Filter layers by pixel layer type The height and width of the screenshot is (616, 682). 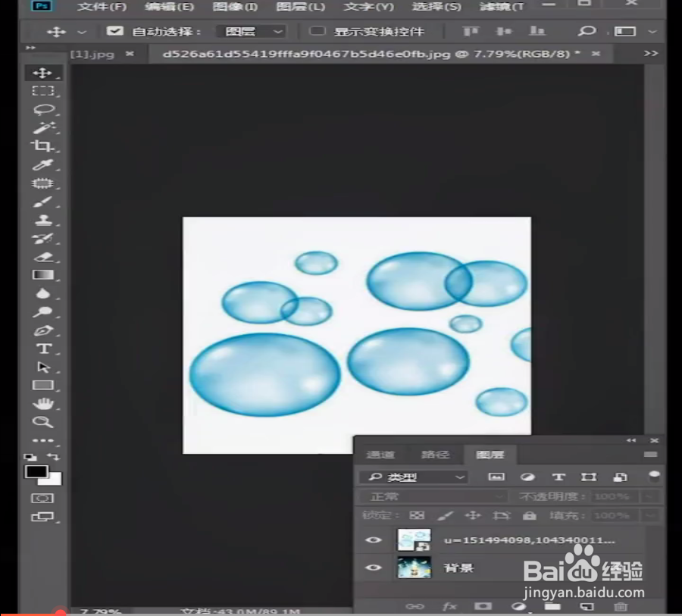click(x=496, y=477)
